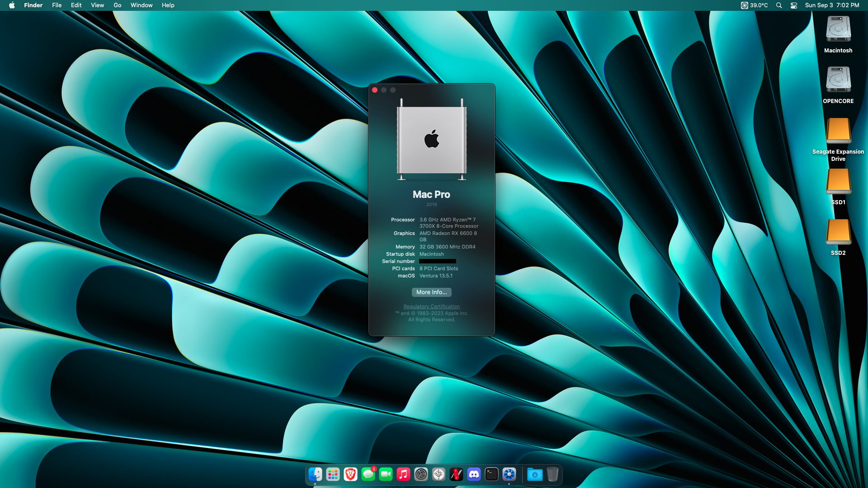Open the Music app in Dock
Screen dimensions: 868x488
(x=404, y=474)
